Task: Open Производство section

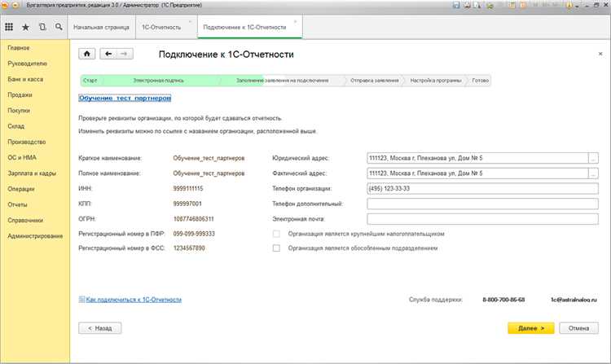Action: click(x=27, y=142)
